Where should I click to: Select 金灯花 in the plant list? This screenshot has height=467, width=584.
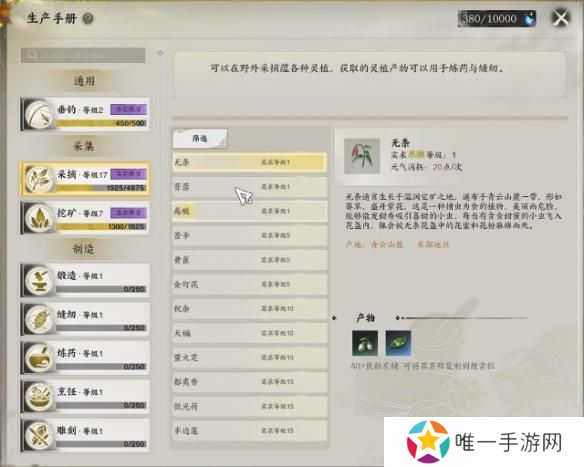tap(249, 285)
